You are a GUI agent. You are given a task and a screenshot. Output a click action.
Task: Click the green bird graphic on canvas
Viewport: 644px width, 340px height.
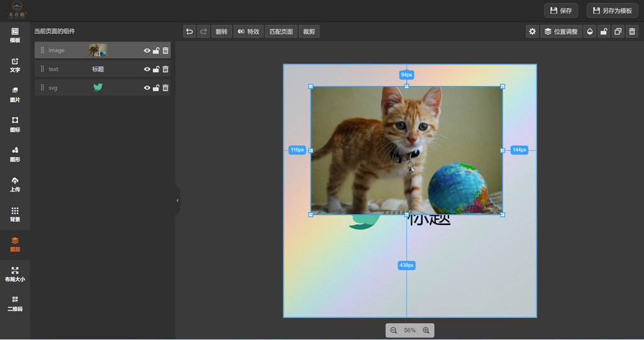(x=364, y=222)
